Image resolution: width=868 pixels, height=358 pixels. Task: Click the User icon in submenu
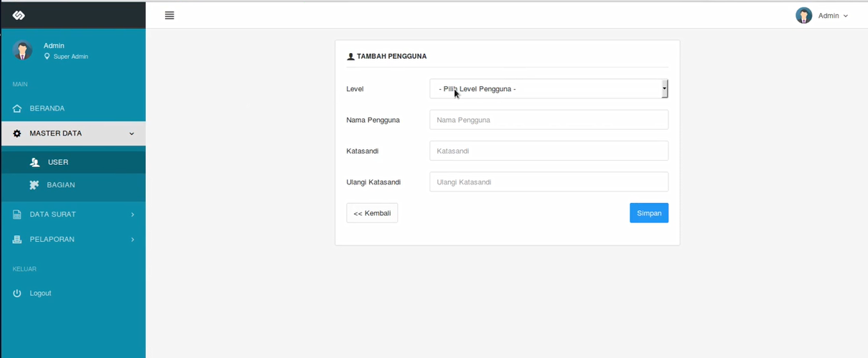pos(34,163)
